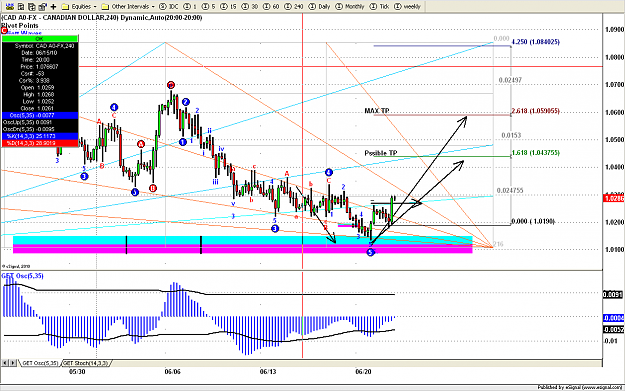Switch to the 30-minute interval
Viewport: 625px width, 391px height.
tap(250, 6)
